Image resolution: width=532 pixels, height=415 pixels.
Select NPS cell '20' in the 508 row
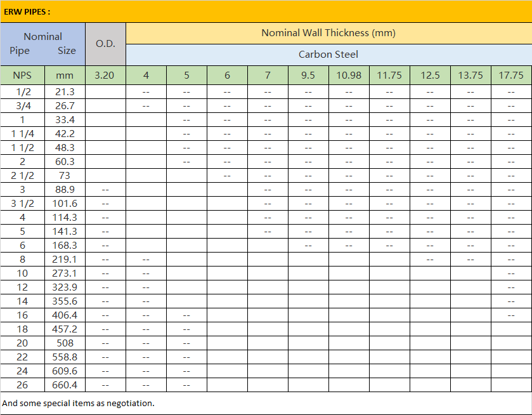point(22,343)
